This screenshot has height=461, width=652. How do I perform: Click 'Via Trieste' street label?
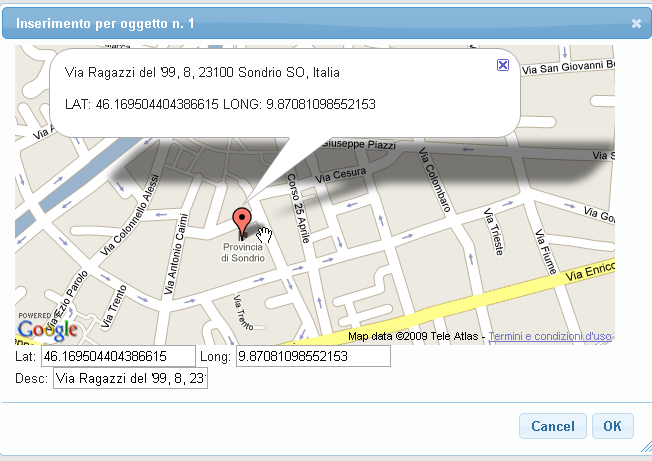[x=494, y=232]
